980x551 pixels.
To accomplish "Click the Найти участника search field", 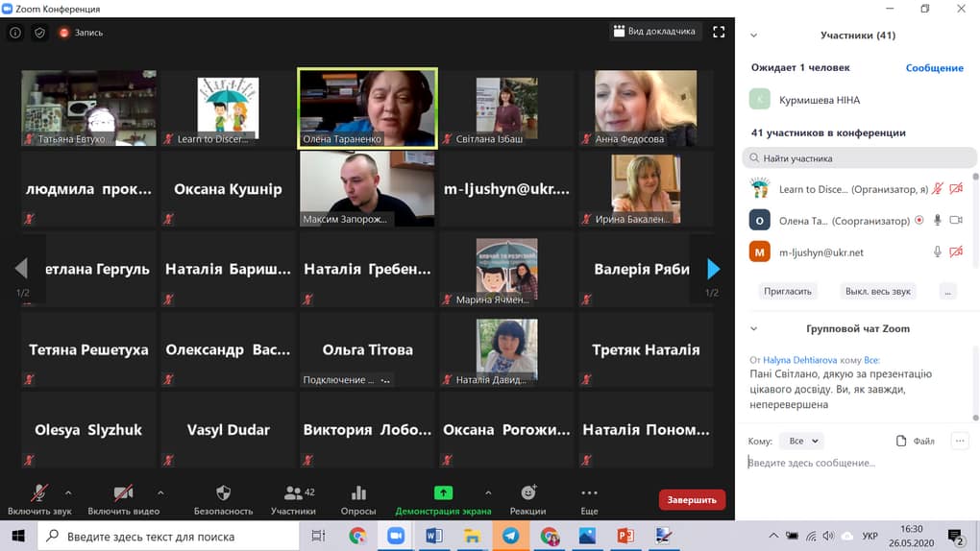I will [859, 158].
